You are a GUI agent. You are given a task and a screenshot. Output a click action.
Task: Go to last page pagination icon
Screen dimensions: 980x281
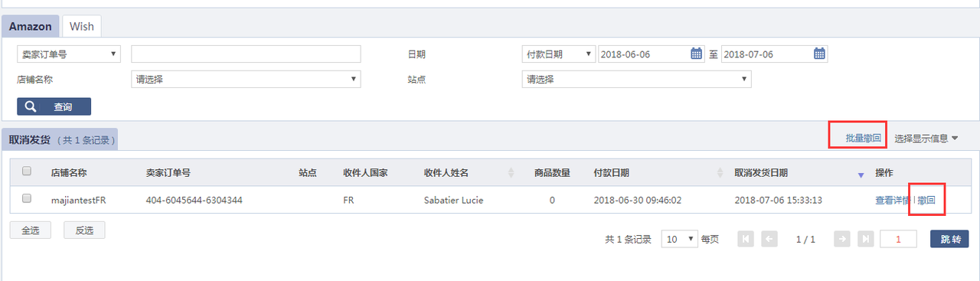pyautogui.click(x=865, y=239)
